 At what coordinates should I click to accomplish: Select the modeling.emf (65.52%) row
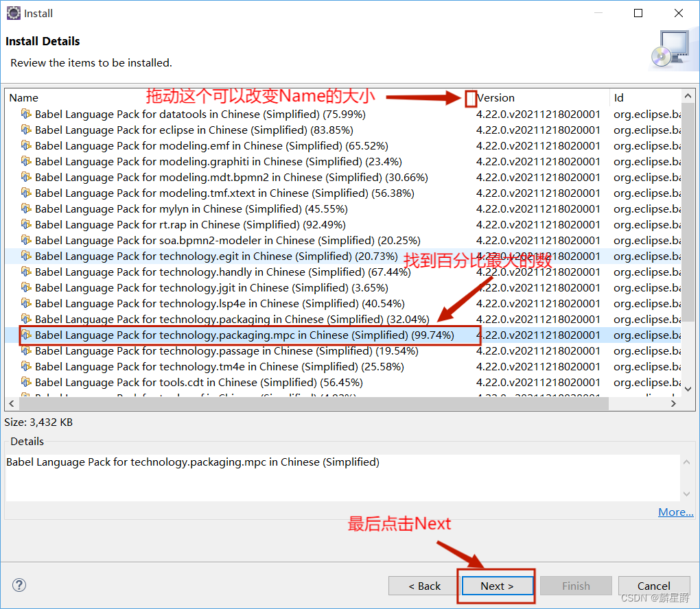(x=343, y=145)
